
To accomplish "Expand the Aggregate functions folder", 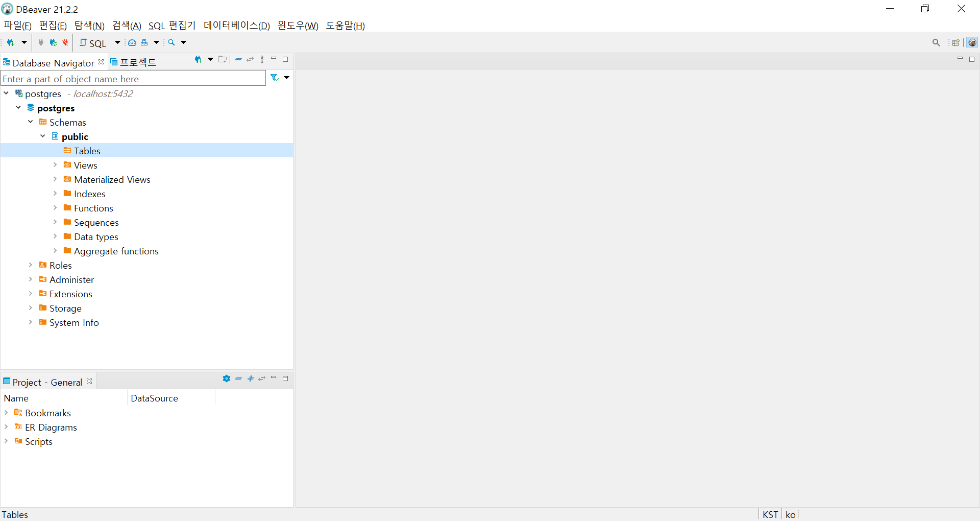I will click(x=55, y=251).
